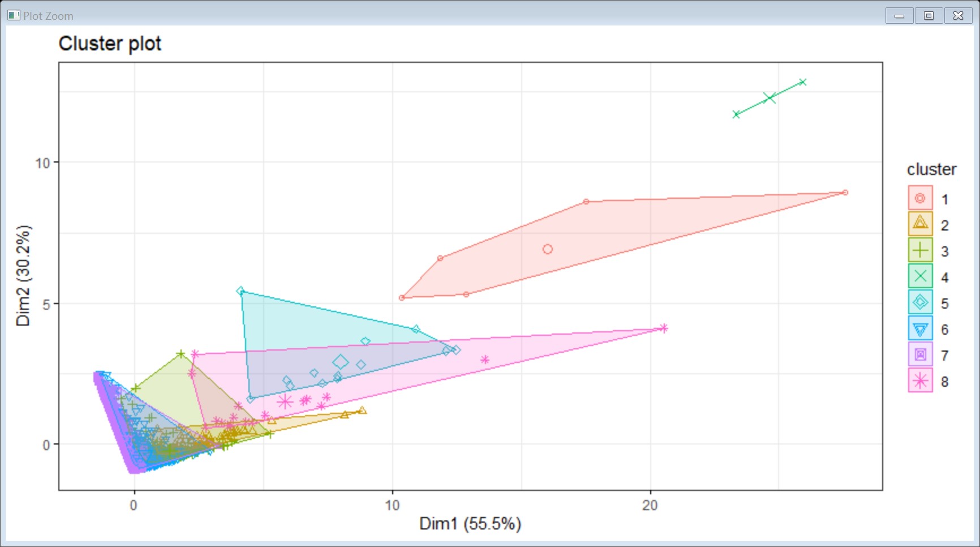The width and height of the screenshot is (980, 547).
Task: Click the topmost green cross point of cluster 4
Action: pos(802,82)
